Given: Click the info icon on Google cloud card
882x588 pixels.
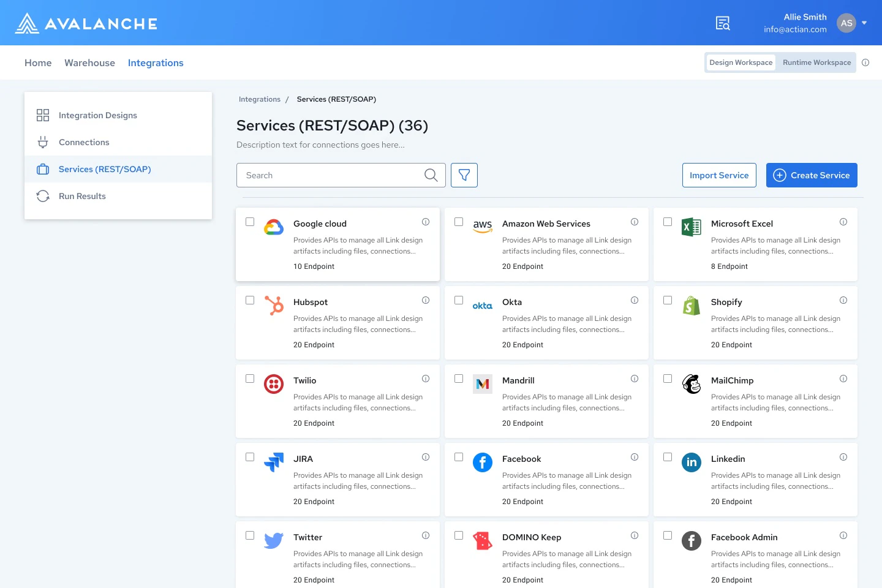Looking at the screenshot, I should coord(426,222).
